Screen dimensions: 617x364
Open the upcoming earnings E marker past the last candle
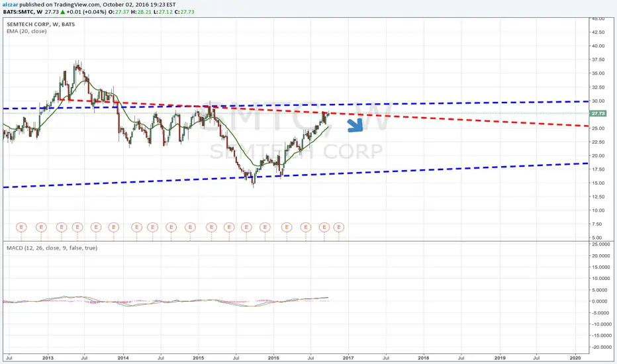tap(339, 227)
